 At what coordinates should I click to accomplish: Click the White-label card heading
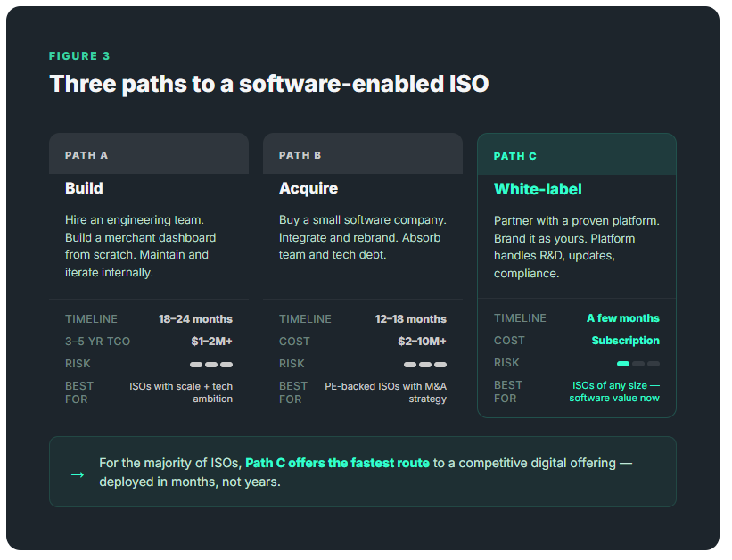[539, 189]
